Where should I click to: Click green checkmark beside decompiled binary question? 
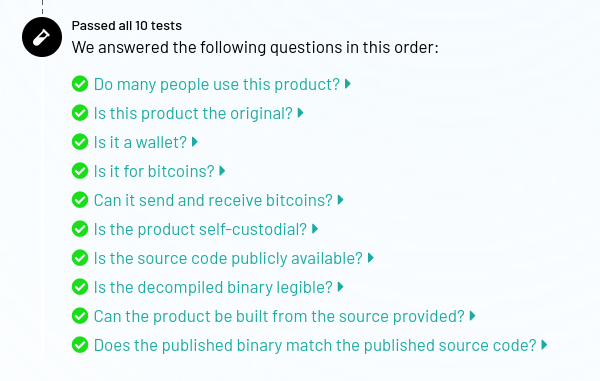(80, 287)
